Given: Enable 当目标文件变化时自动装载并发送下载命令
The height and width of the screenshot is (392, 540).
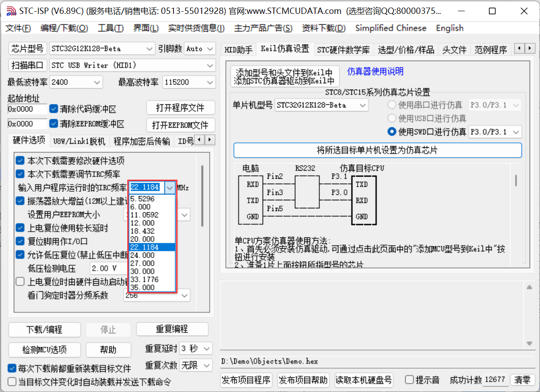Looking at the screenshot, I should (12, 382).
